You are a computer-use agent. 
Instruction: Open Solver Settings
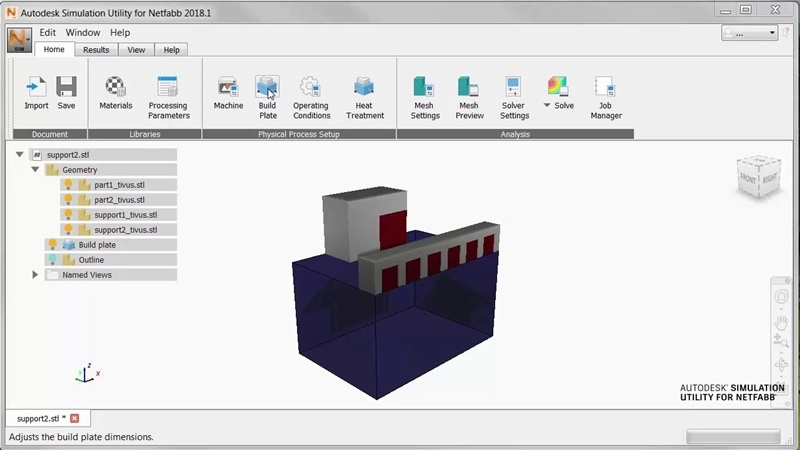tap(514, 97)
